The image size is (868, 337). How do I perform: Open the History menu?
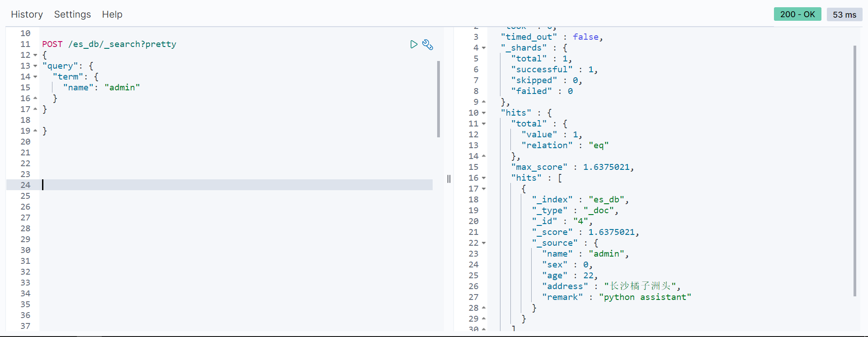27,14
